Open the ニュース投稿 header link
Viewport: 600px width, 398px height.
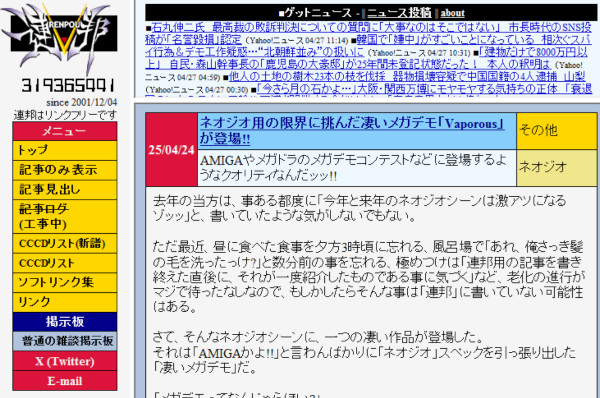click(399, 13)
